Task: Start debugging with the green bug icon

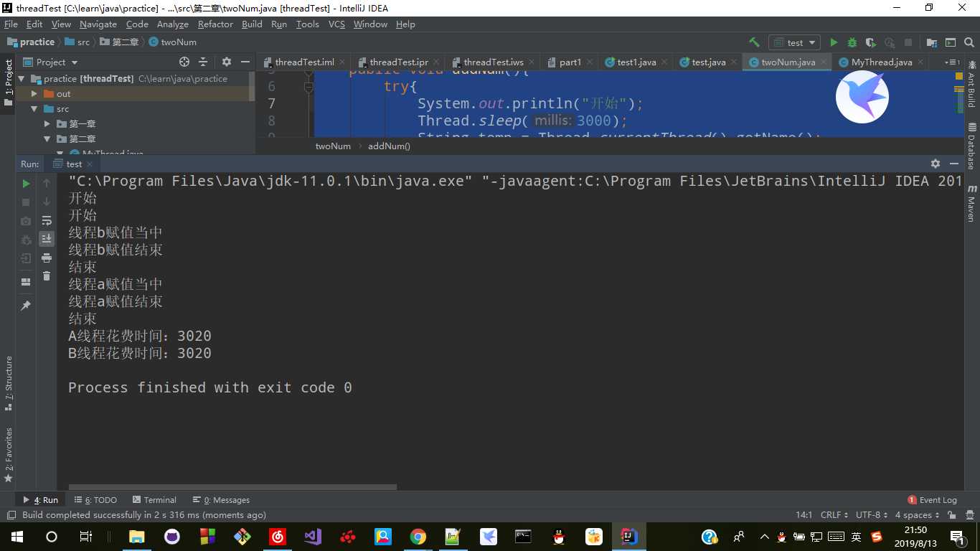Action: coord(852,42)
